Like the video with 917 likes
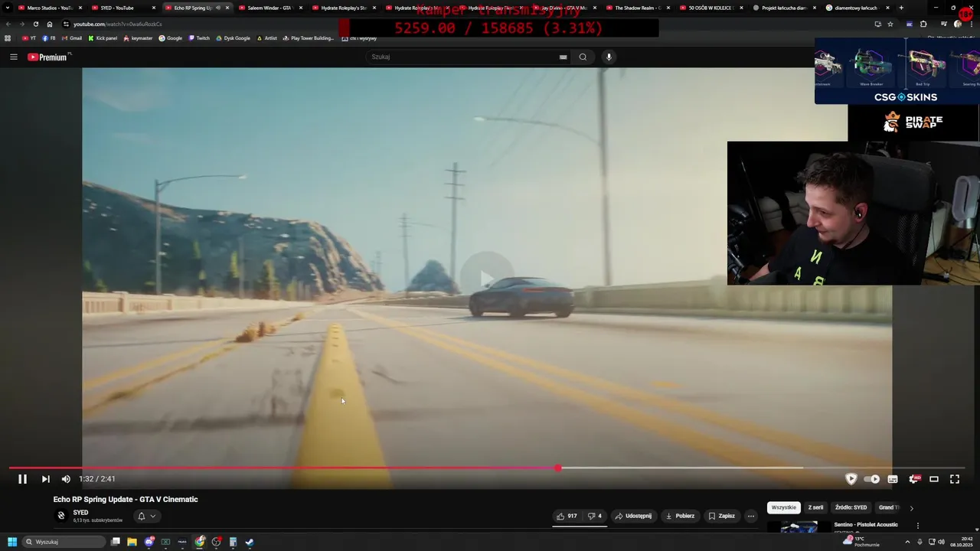Viewport: 980px width, 551px height. 567,516
